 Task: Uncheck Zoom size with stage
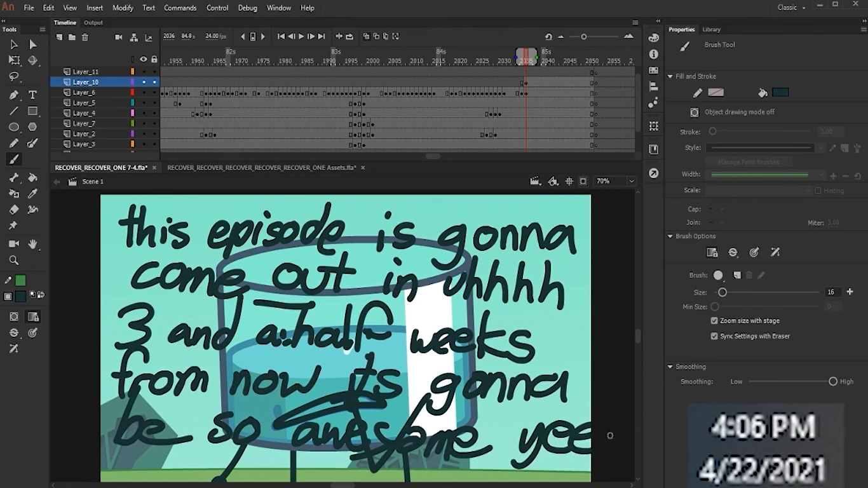[x=714, y=321]
